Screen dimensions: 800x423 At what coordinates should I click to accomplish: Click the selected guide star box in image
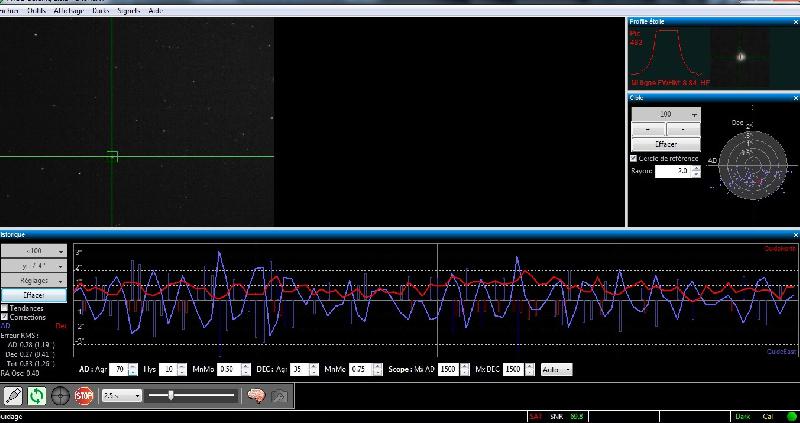(x=112, y=156)
